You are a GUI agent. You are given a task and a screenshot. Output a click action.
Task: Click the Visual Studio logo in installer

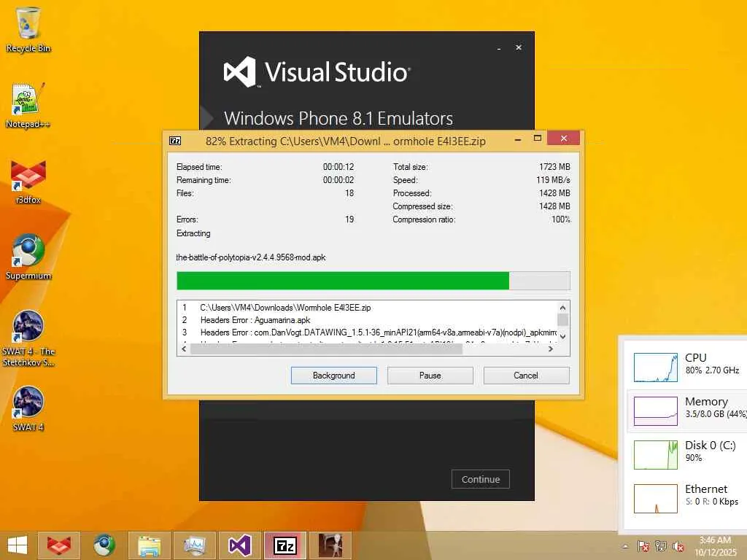317,72
